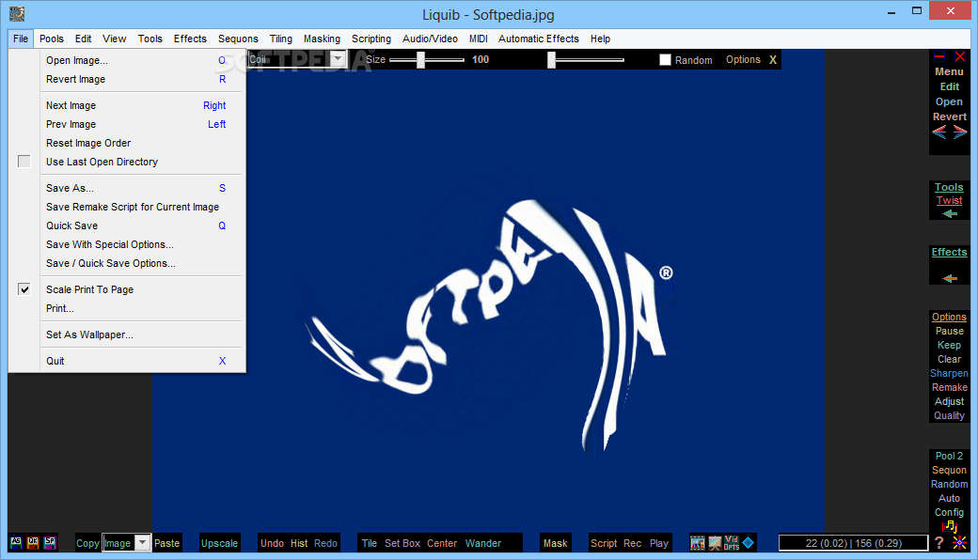This screenshot has height=560, width=978.
Task: Click the red minus icon atop right panel
Action: click(939, 56)
